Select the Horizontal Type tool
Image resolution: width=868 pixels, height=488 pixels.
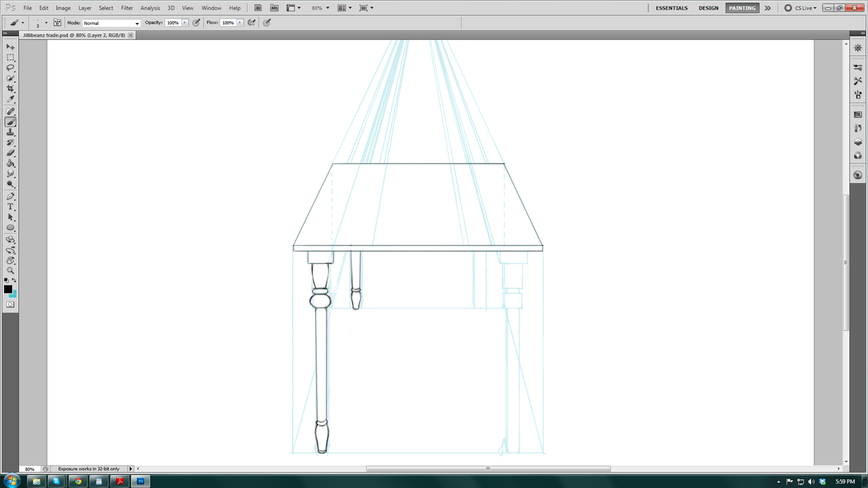pos(11,207)
